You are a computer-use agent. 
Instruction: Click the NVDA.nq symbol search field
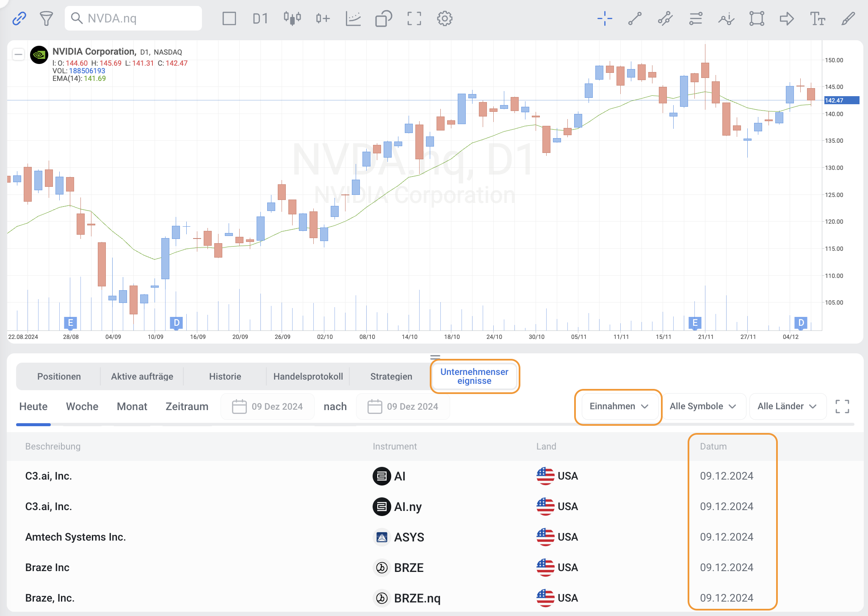coord(133,18)
